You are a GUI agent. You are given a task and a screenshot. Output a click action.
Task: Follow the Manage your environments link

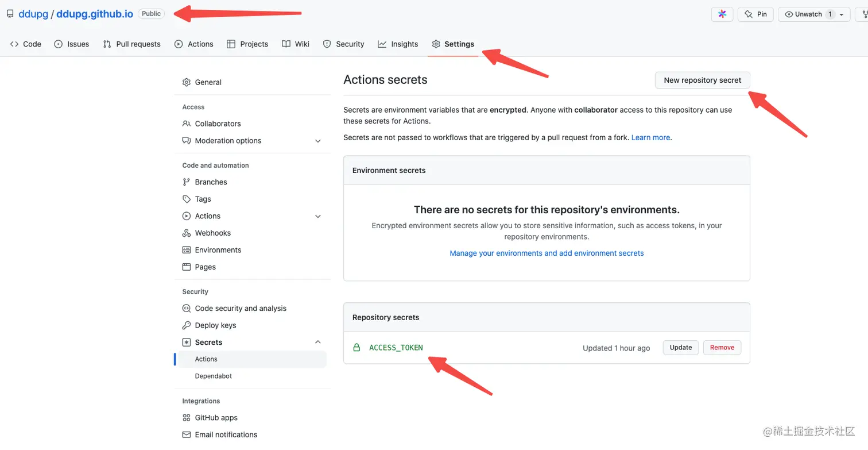point(547,253)
